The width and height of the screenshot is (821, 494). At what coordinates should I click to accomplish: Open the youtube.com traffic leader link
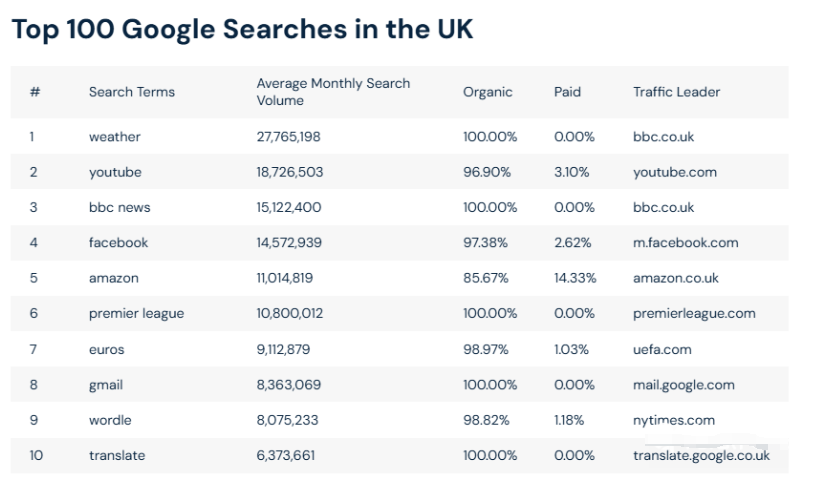[x=674, y=172]
